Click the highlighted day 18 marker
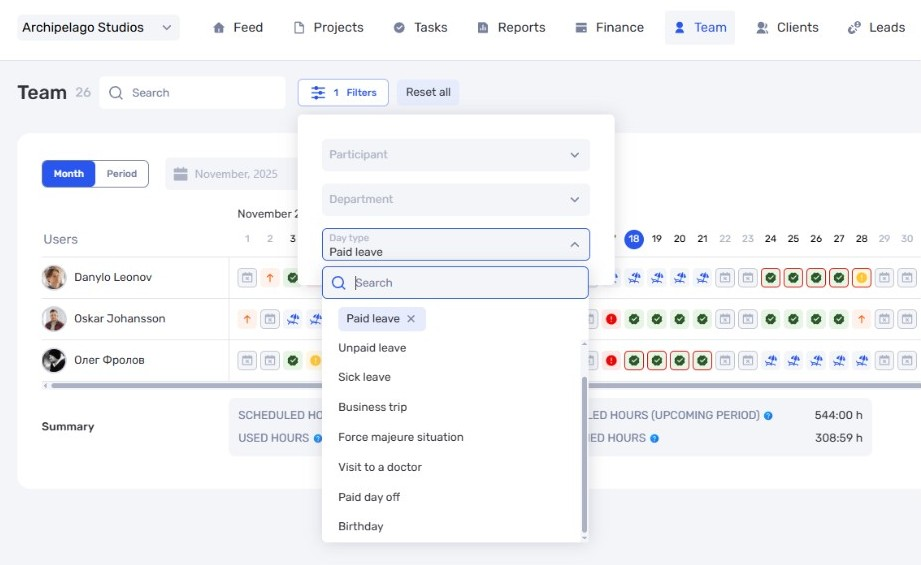The image size is (921, 565). pyautogui.click(x=634, y=238)
